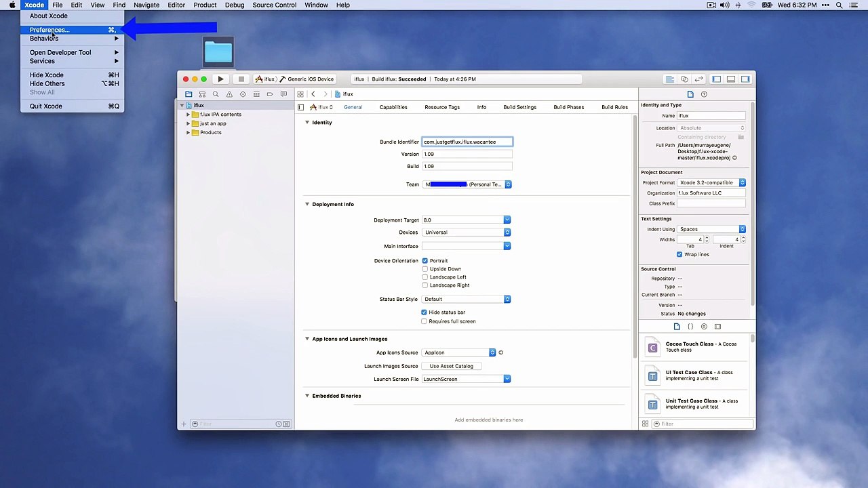The height and width of the screenshot is (488, 868).
Task: Show the code snippet library
Action: [x=690, y=327]
